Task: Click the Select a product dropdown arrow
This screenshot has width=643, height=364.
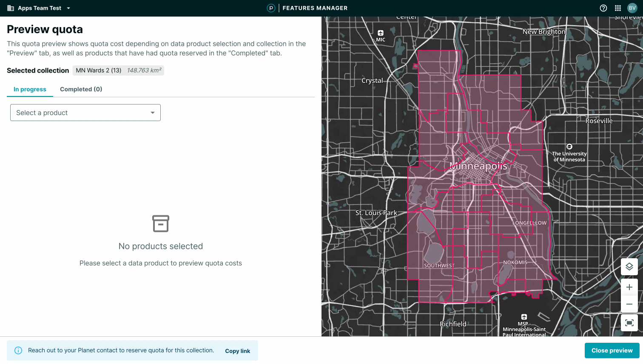Action: 153,113
